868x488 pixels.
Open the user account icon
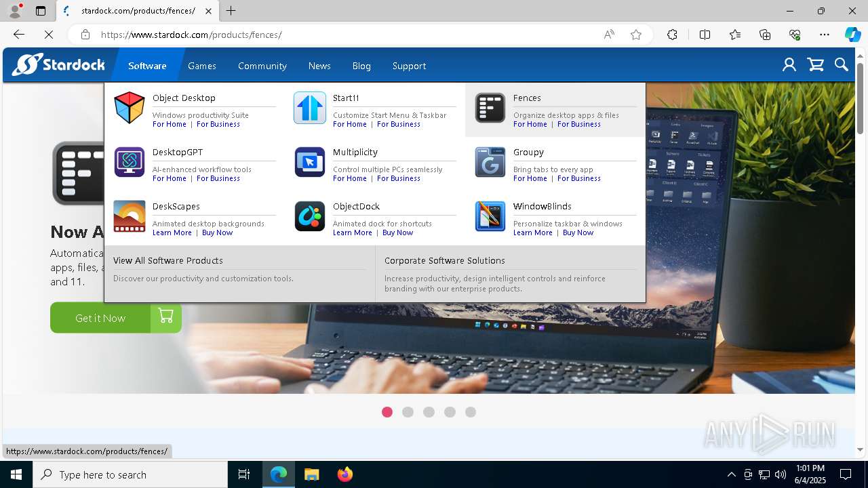click(x=789, y=65)
